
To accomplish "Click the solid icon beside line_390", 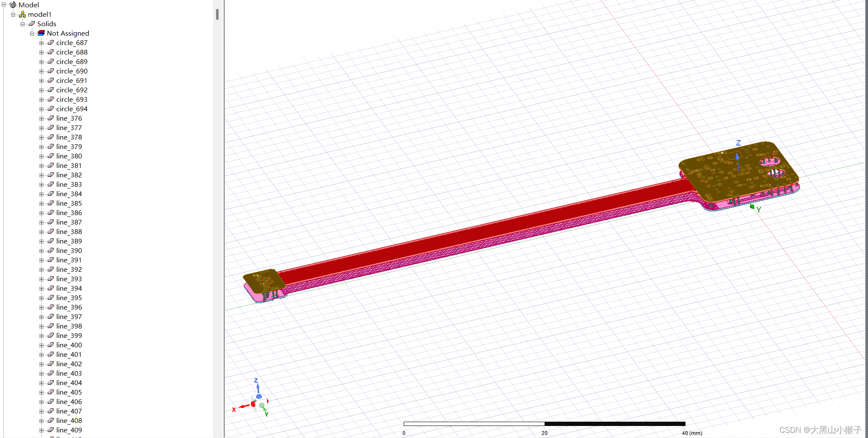I will [51, 250].
